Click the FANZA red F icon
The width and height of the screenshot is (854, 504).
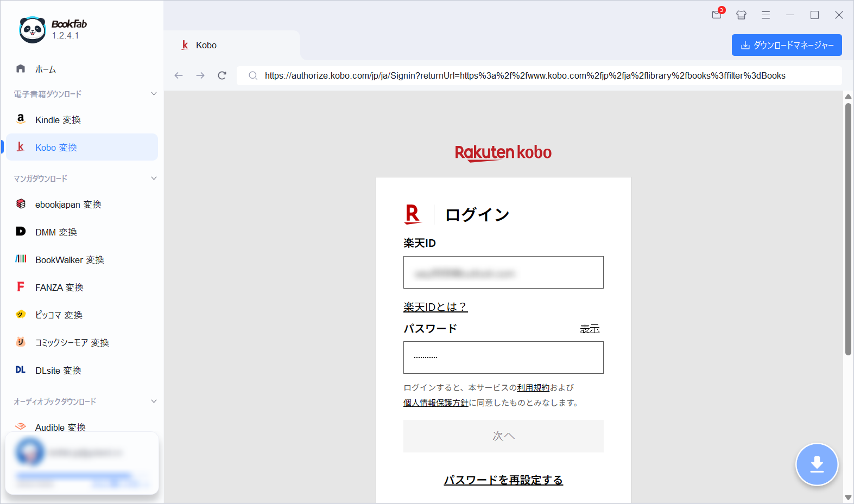[x=21, y=286]
